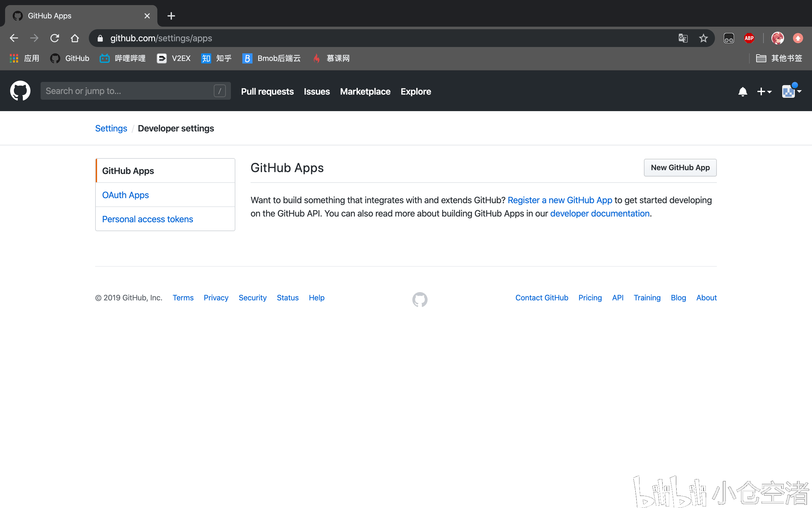Follow the Register a new GitHub App link
Screen dimensions: 812x508
[x=560, y=200]
